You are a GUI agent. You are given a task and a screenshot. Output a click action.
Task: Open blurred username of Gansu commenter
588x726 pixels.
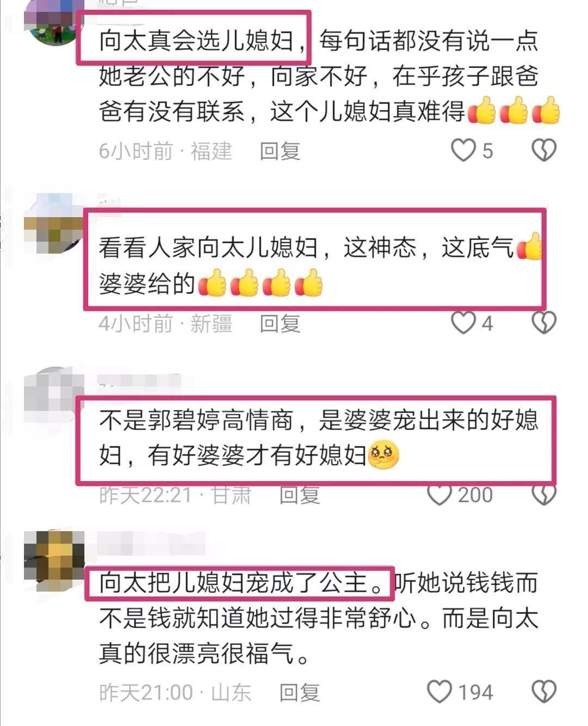pos(139,382)
